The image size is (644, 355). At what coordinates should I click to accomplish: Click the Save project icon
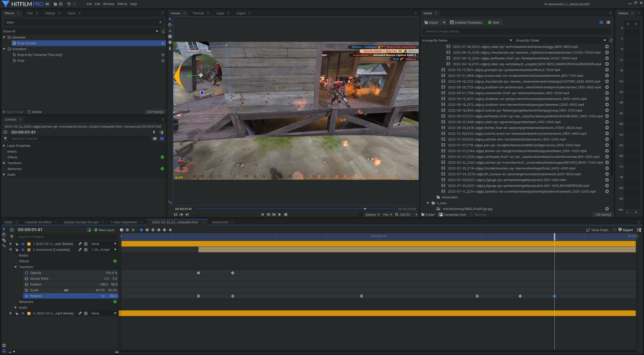click(x=61, y=4)
